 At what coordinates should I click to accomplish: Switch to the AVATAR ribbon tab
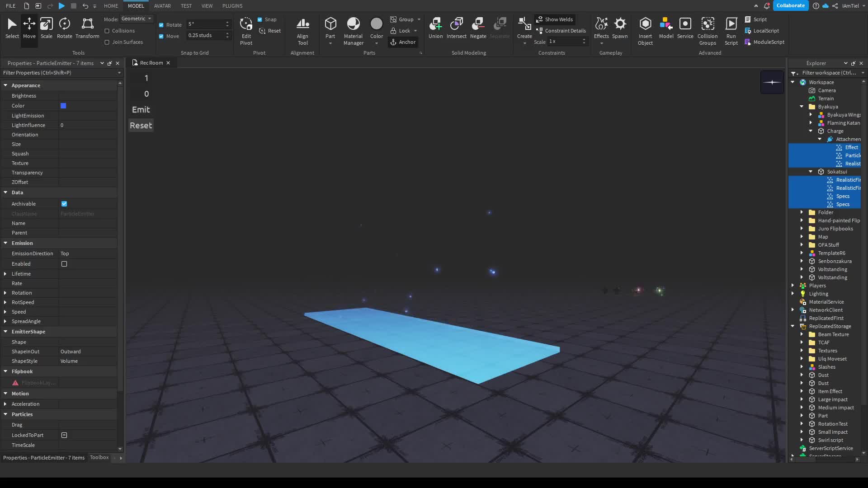click(x=162, y=6)
